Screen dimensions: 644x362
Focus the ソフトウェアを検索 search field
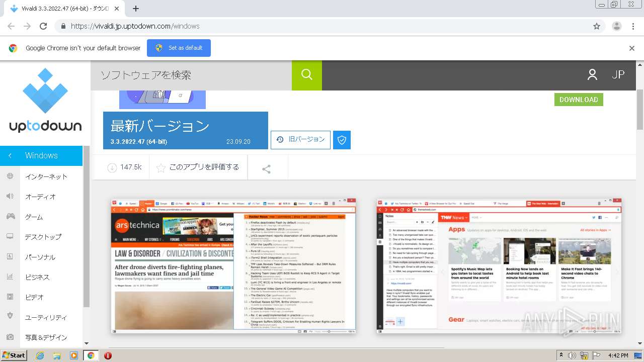click(x=191, y=75)
